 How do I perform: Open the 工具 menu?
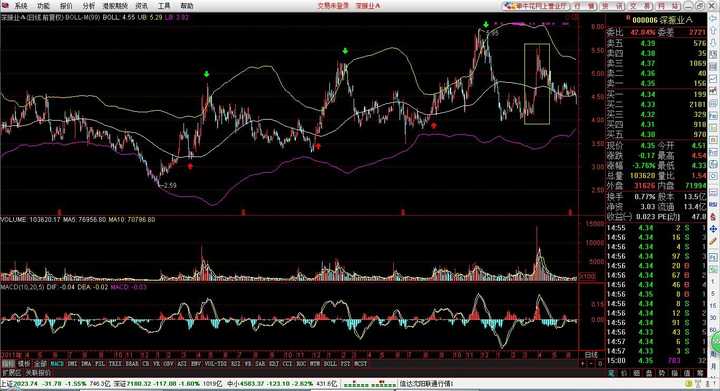[x=163, y=6]
